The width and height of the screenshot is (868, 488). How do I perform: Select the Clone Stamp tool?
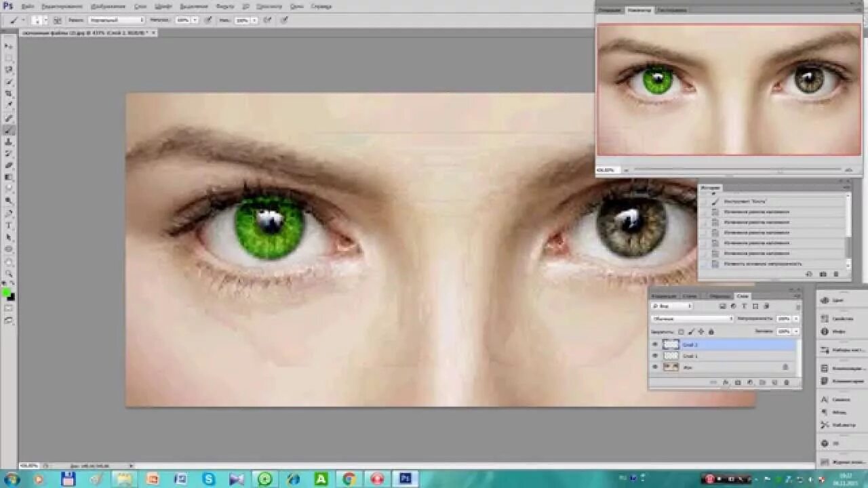click(9, 142)
